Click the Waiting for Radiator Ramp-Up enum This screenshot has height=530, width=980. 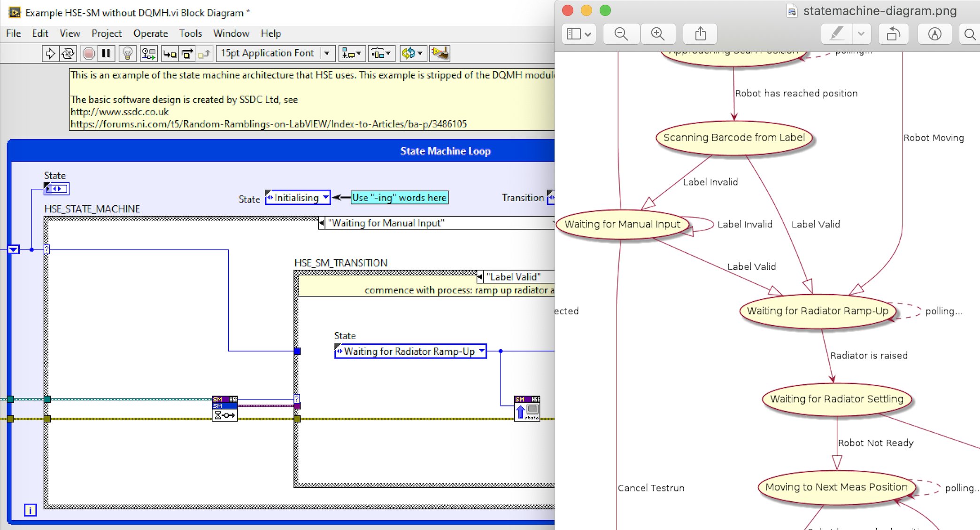coord(409,351)
